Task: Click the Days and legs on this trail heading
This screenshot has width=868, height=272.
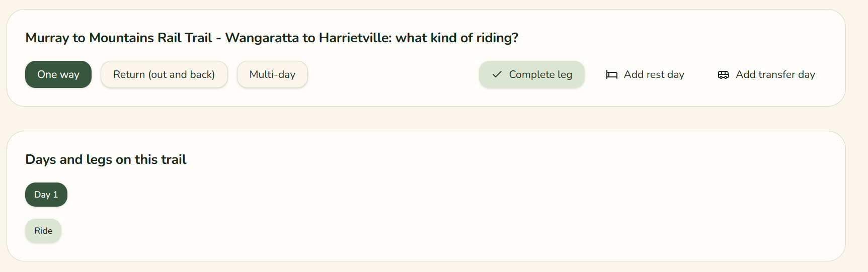Action: 106,159
